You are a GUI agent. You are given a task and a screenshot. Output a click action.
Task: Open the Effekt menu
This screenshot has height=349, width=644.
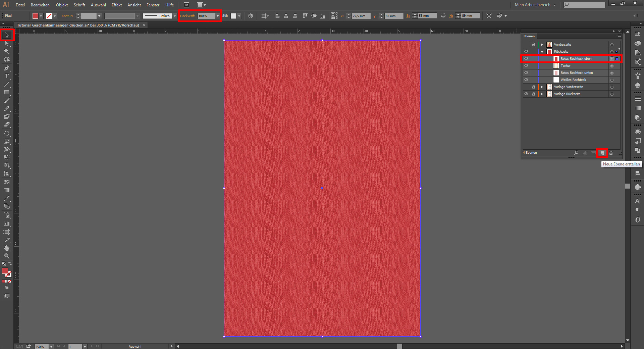[x=116, y=5]
